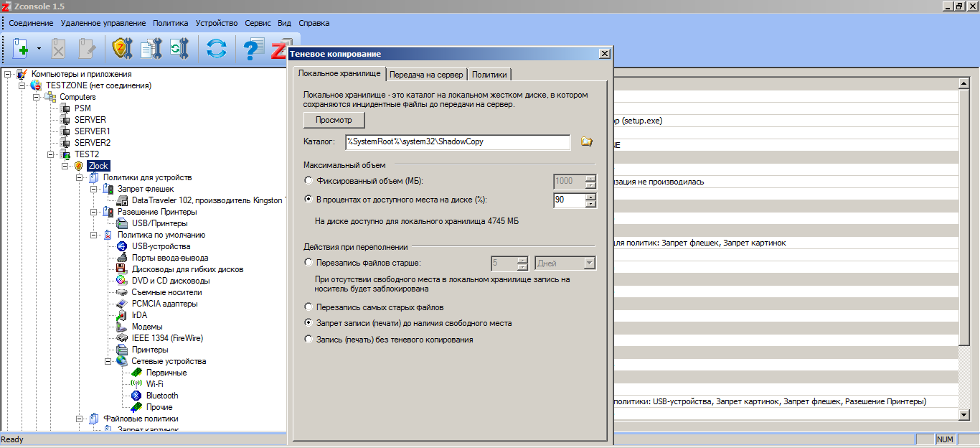The height and width of the screenshot is (448, 980).
Task: Close the Теневое копирование dialog
Action: (604, 54)
